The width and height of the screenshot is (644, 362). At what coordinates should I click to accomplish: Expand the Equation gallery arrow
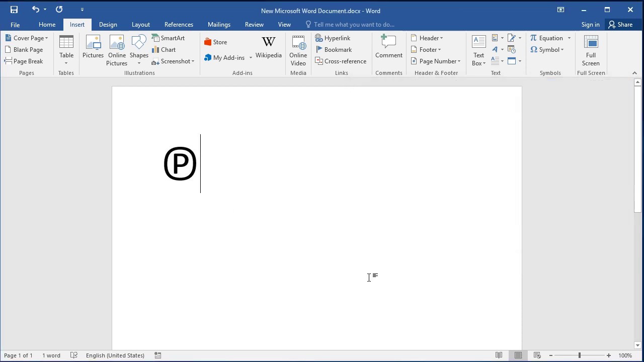click(x=570, y=38)
